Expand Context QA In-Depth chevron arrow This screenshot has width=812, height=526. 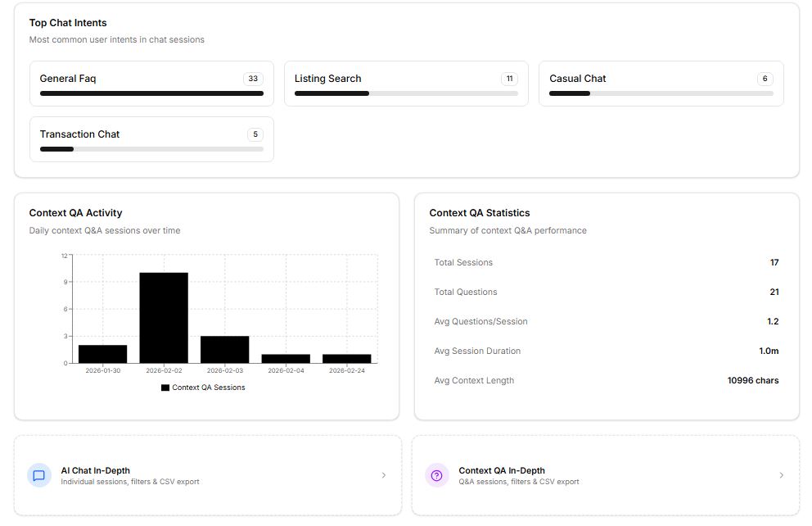pos(781,475)
